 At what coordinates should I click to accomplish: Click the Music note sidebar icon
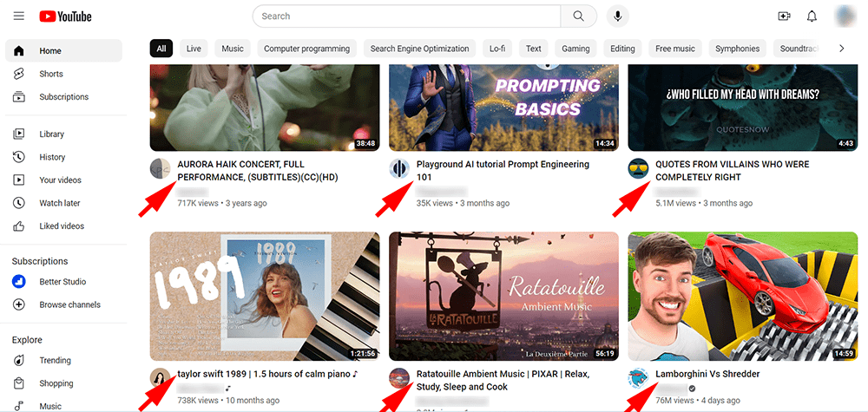(19, 407)
